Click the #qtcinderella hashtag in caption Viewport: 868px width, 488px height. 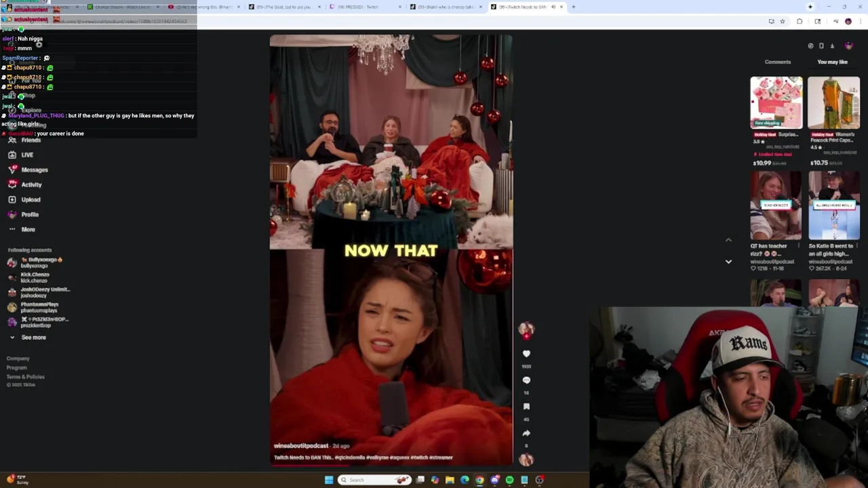pos(349,457)
